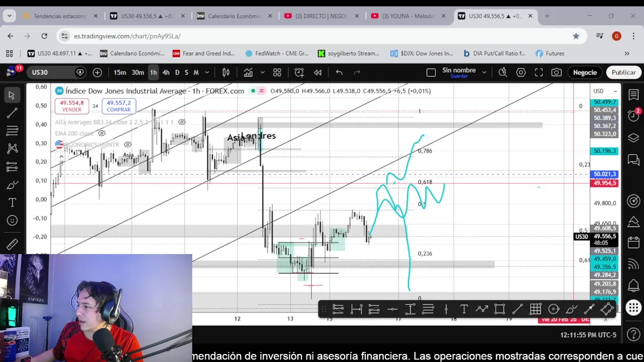
Task: Open quick search lightning icon
Action: tap(503, 72)
